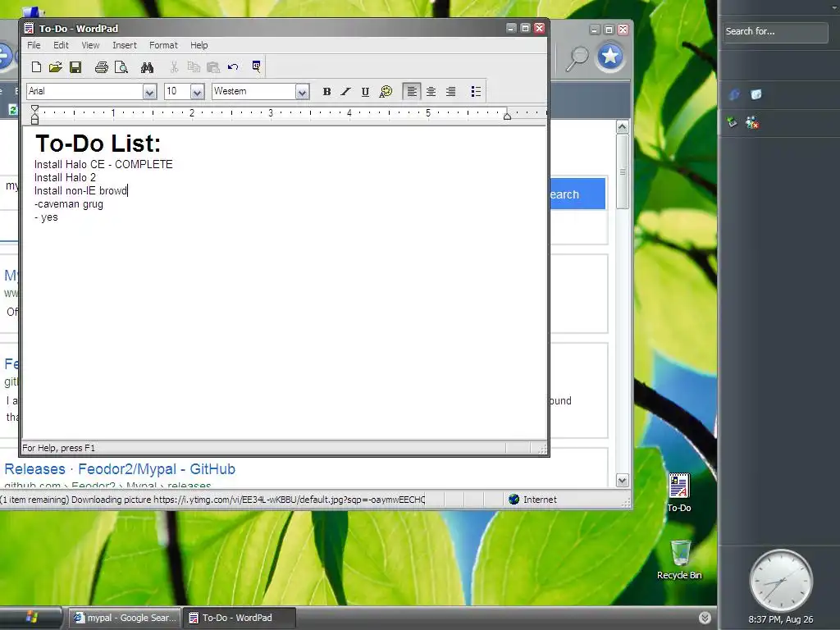This screenshot has width=840, height=630.
Task: Expand the font size 10 dropdown
Action: tap(197, 92)
